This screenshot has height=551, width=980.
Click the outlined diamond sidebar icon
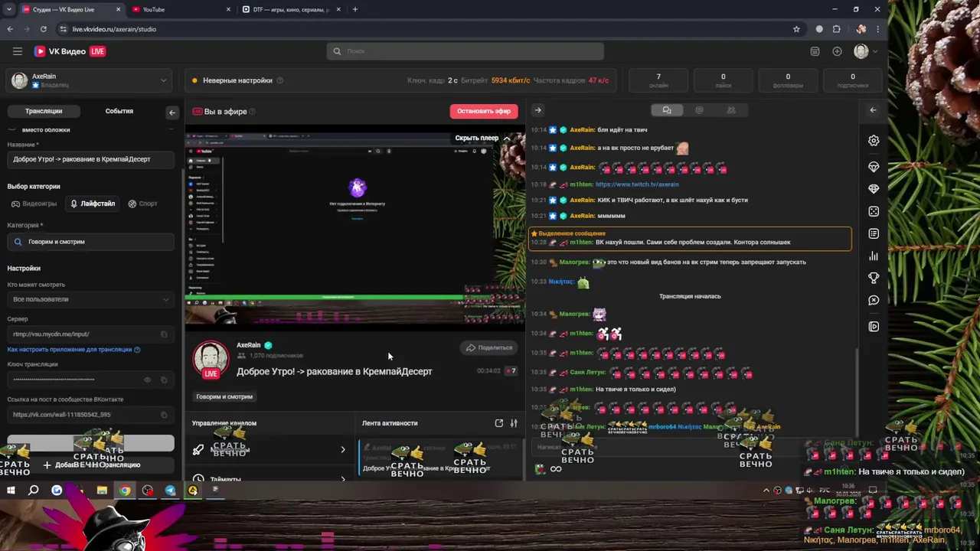874,167
